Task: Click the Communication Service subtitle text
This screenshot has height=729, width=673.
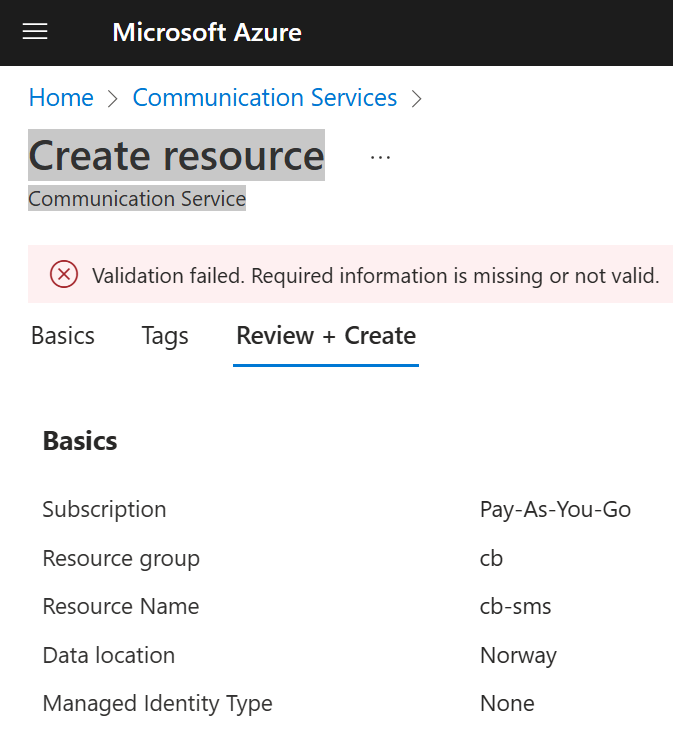Action: [x=137, y=199]
